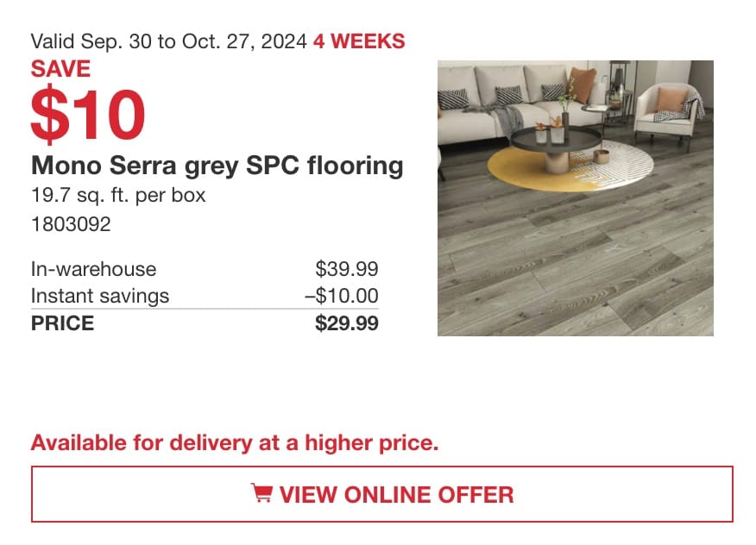Click the VIEW ONLINE OFFER button
Screen dimensions: 756x545
point(381,494)
